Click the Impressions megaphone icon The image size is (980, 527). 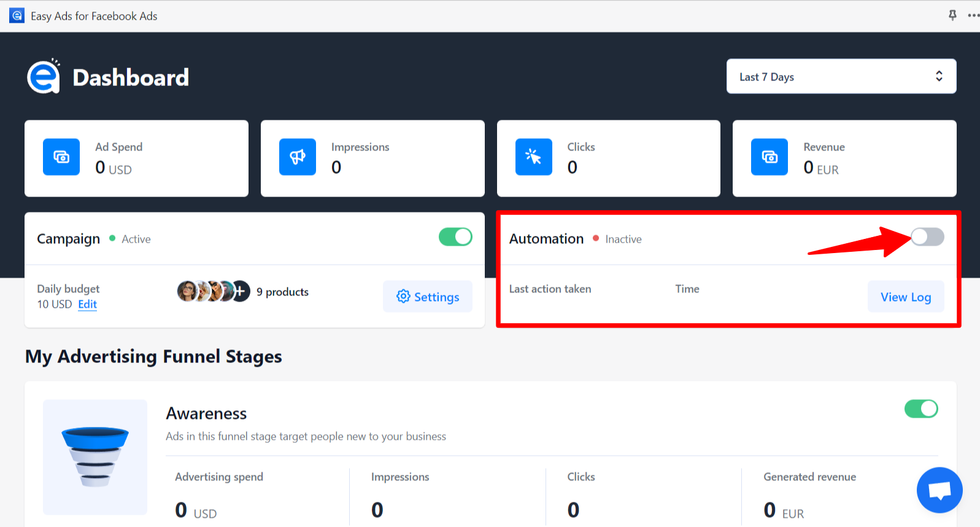(298, 157)
